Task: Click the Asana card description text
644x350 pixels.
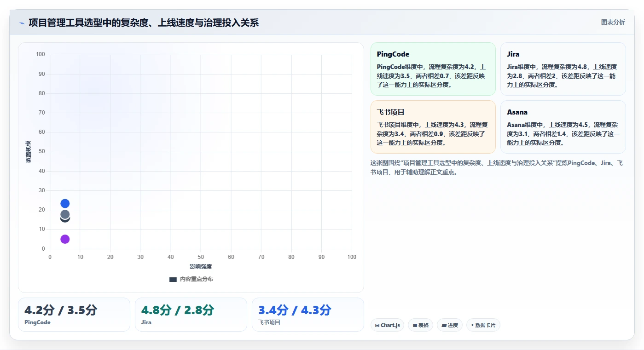Action: tap(563, 134)
